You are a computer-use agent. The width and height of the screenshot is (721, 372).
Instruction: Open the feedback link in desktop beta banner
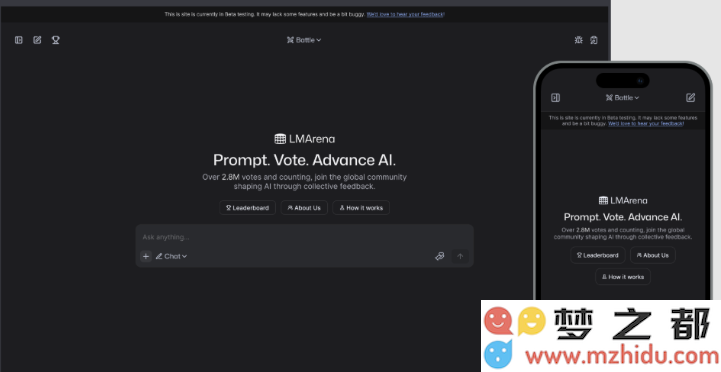coord(406,14)
